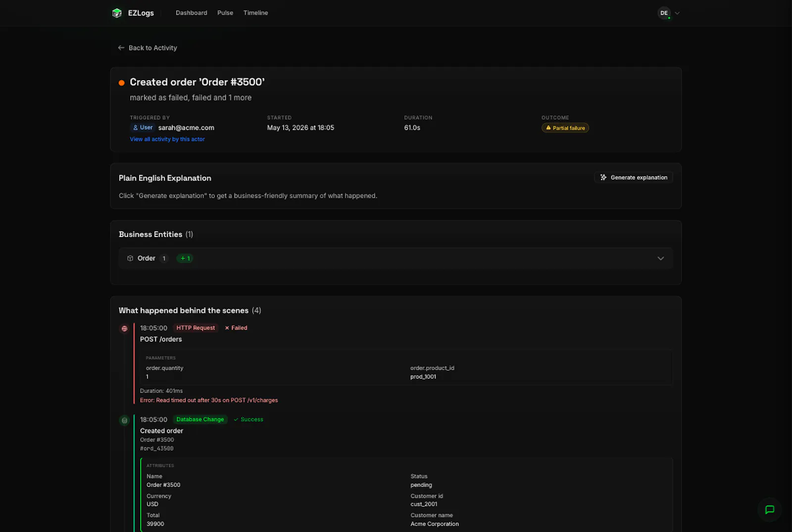Click the Plain English Explanation heading
This screenshot has height=532, width=792.
165,178
